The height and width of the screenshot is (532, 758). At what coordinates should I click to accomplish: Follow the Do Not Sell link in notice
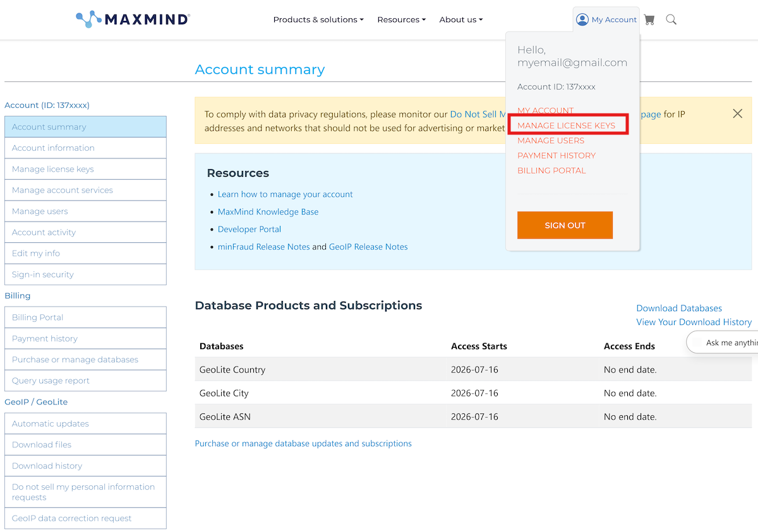[x=478, y=114]
